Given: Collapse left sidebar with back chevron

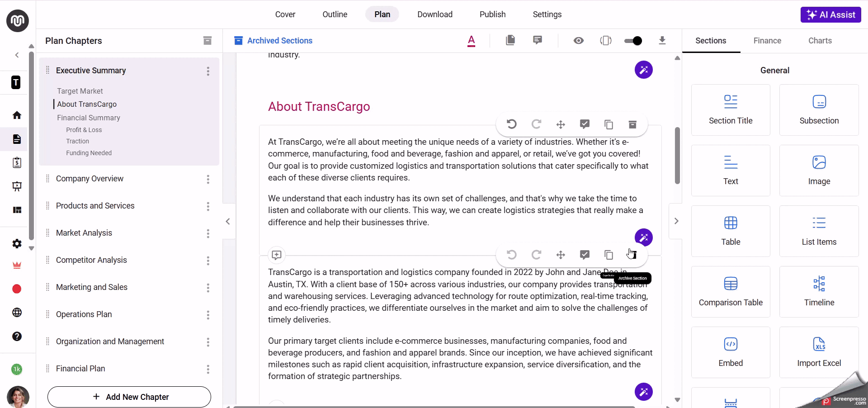Looking at the screenshot, I should 17,55.
